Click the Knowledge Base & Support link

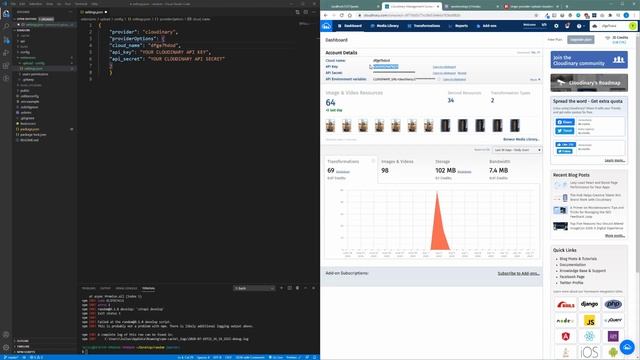pyautogui.click(x=582, y=271)
